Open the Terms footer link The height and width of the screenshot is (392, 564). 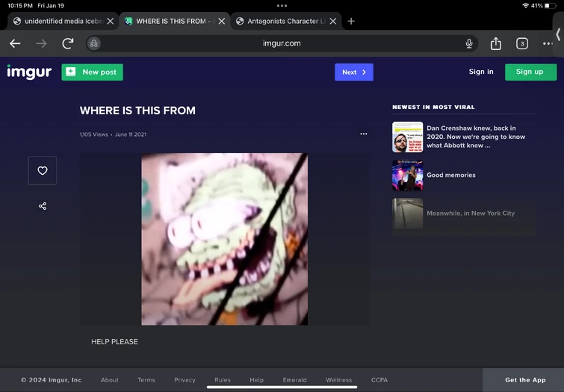146,380
